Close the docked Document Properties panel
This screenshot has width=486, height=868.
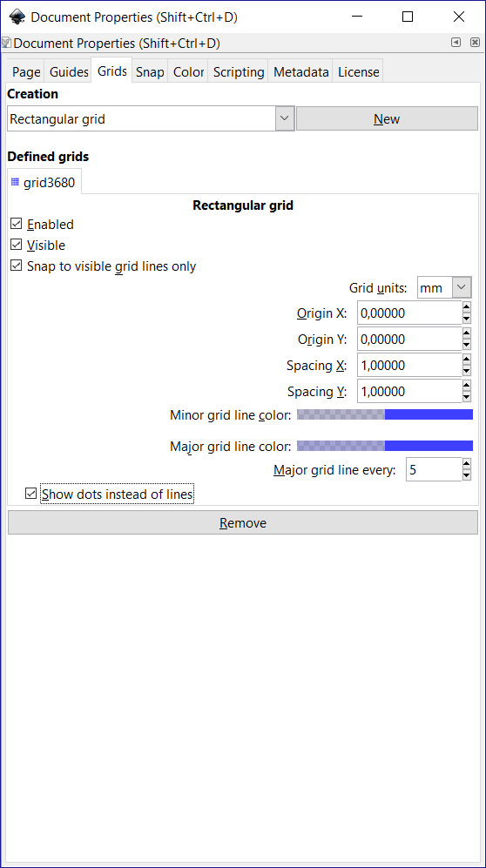[x=475, y=42]
